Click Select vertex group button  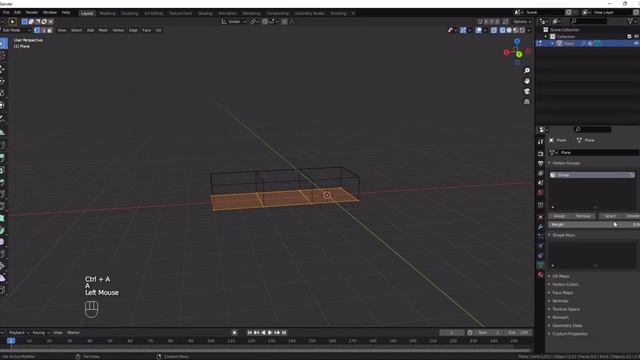610,216
